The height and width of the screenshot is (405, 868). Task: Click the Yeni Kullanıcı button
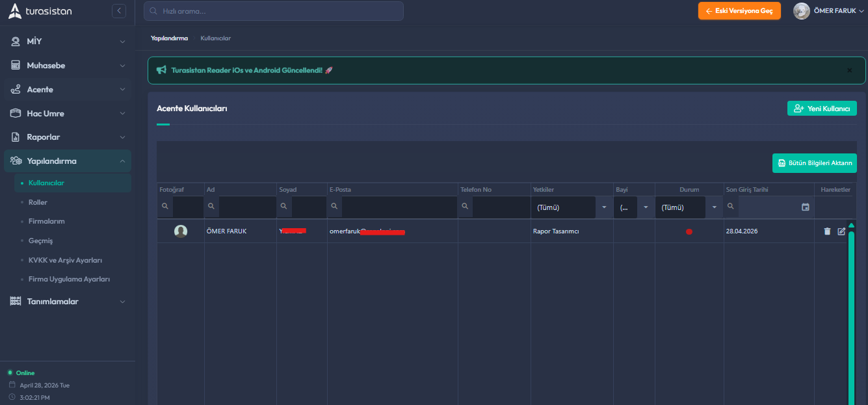822,109
